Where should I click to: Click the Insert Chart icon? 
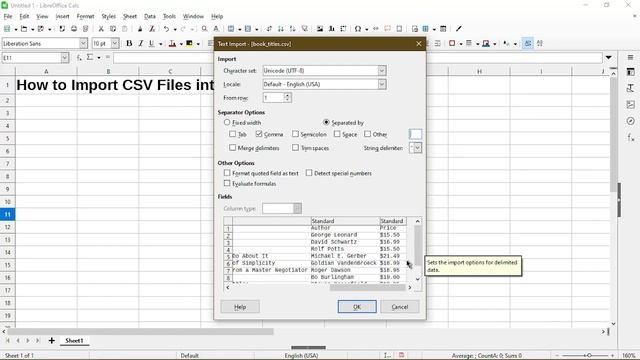pos(331,29)
